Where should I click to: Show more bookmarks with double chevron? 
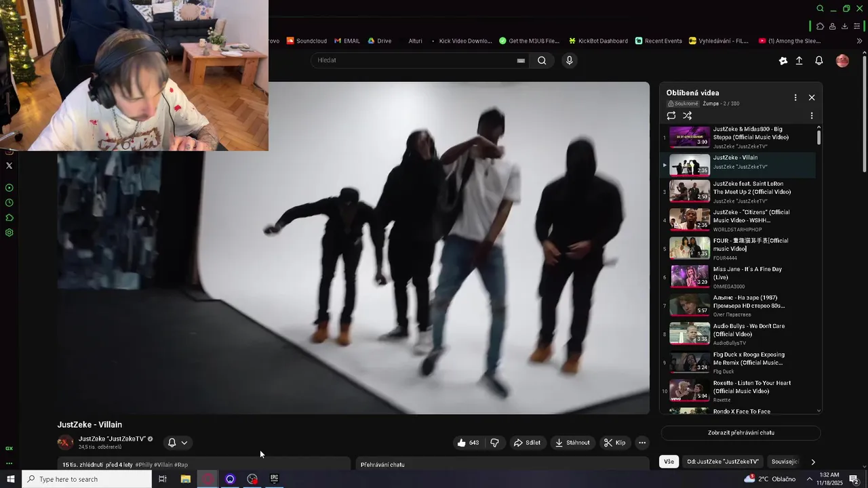point(859,41)
